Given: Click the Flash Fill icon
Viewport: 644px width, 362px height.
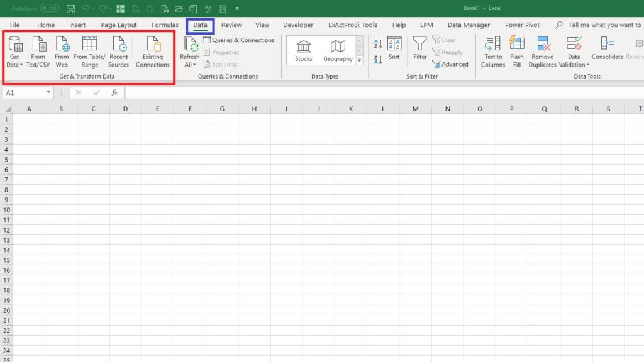Looking at the screenshot, I should click(516, 45).
